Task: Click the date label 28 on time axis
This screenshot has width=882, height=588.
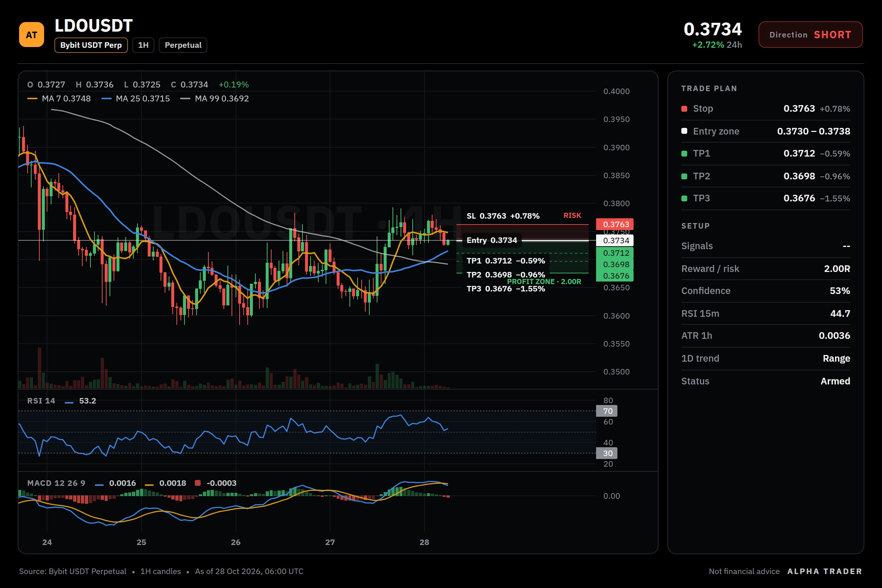Action: [424, 542]
